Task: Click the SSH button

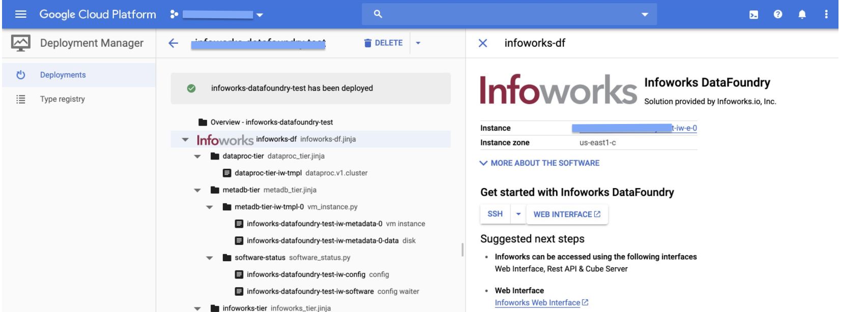Action: pos(495,214)
